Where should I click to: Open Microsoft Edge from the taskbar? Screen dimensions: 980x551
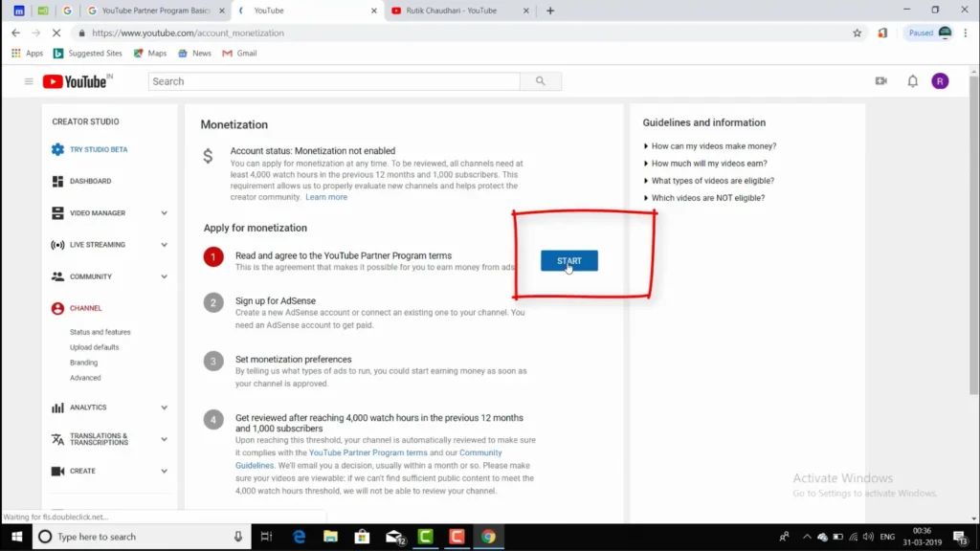click(300, 537)
